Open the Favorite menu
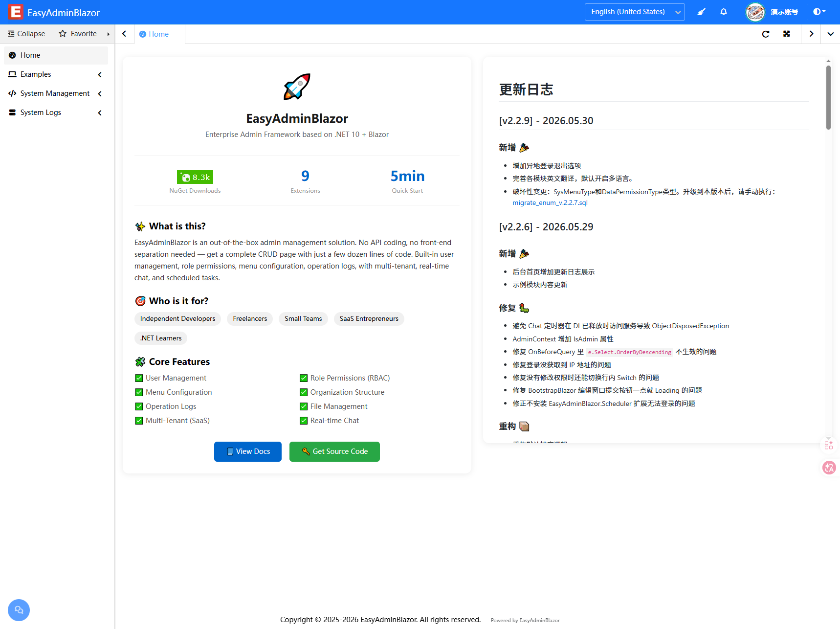840x629 pixels. pos(78,34)
